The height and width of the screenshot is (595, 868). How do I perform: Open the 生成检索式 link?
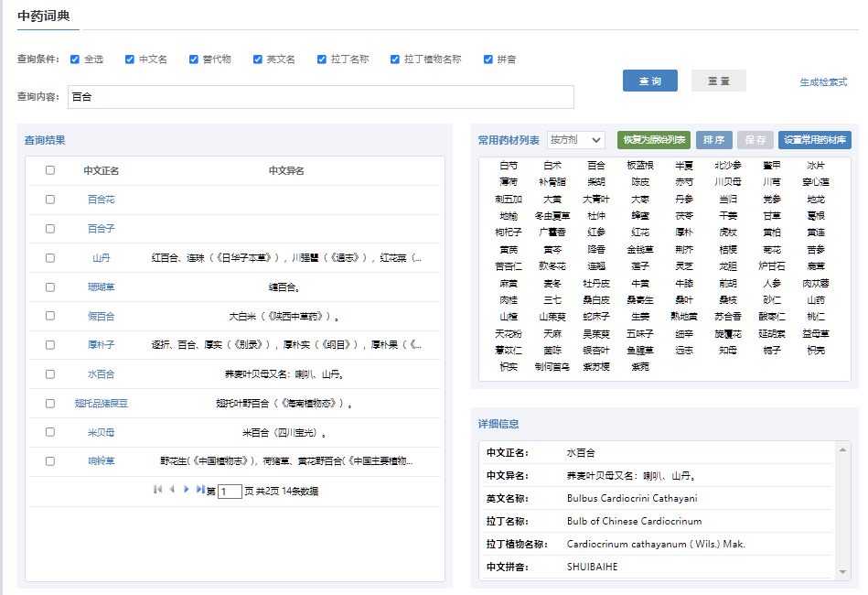pos(823,82)
